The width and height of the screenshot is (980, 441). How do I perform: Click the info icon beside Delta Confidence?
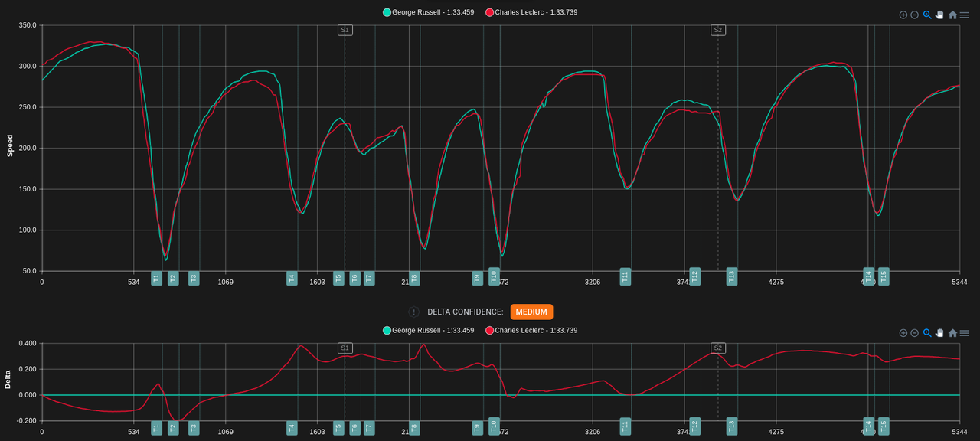click(x=414, y=312)
